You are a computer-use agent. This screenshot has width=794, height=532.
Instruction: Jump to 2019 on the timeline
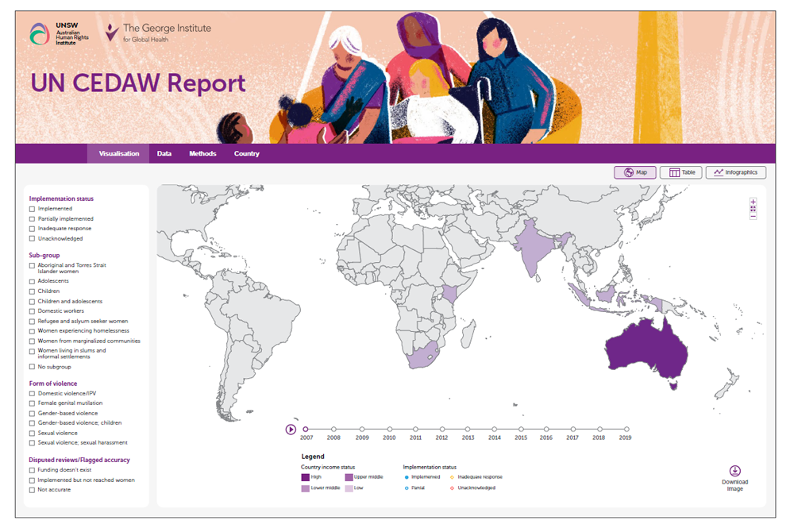[626, 430]
